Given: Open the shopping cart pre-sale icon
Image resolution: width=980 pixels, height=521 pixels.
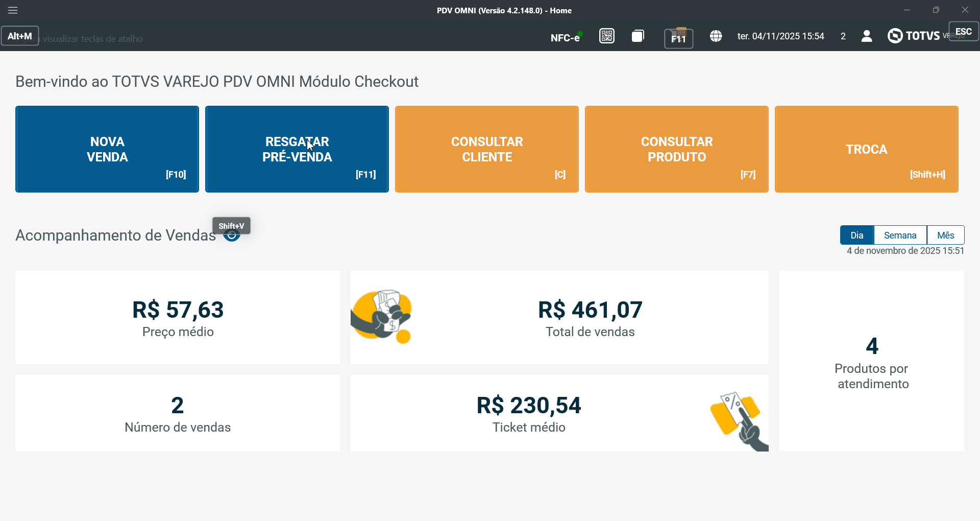Looking at the screenshot, I should [678, 37].
